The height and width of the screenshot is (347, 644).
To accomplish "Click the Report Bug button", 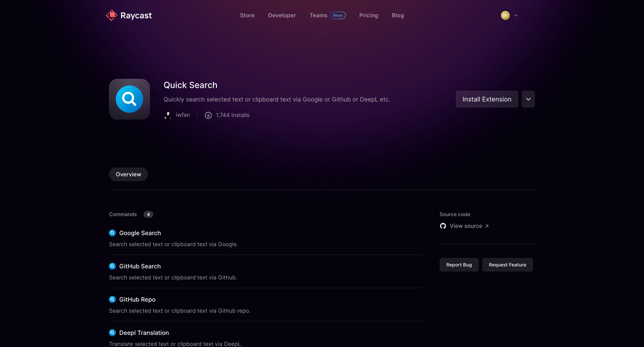I will [x=459, y=265].
